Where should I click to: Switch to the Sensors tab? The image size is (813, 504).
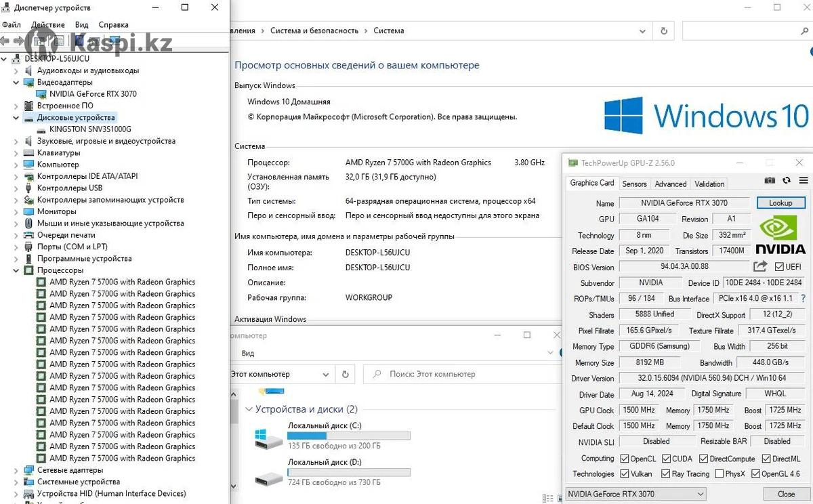pyautogui.click(x=634, y=184)
